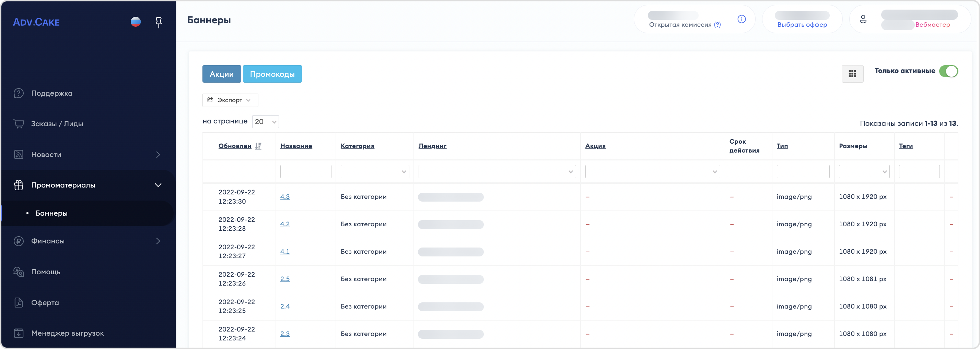Click the Открытая комиссия (?) link
This screenshot has height=349, width=980.
685,25
